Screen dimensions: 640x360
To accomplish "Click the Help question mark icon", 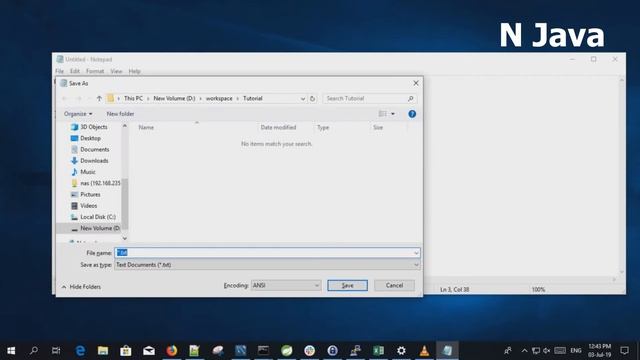I will point(412,114).
